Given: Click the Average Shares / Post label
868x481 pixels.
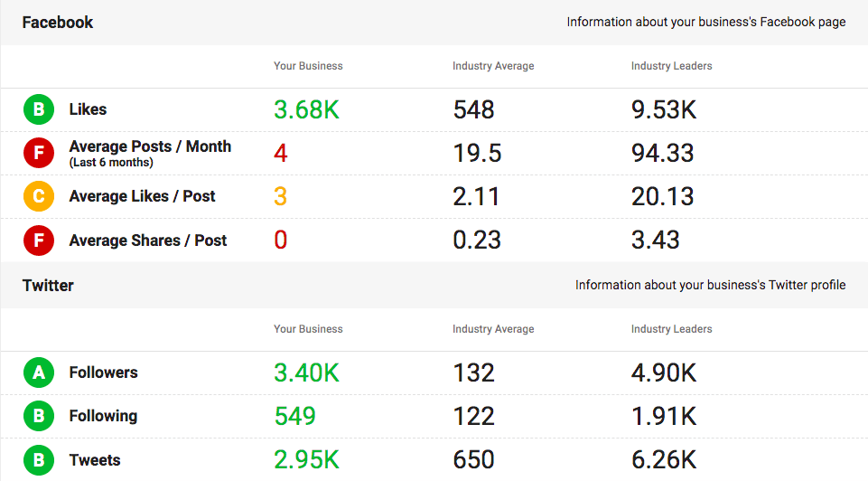Looking at the screenshot, I should [148, 240].
